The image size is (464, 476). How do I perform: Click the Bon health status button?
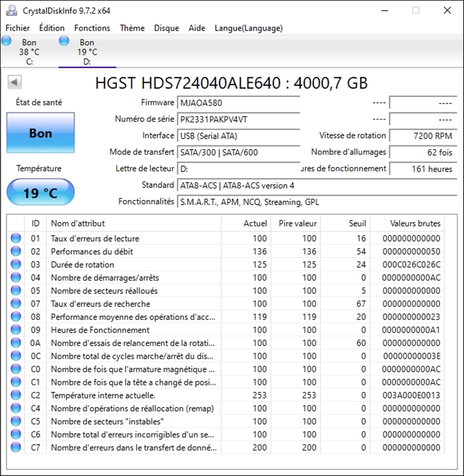[x=41, y=133]
